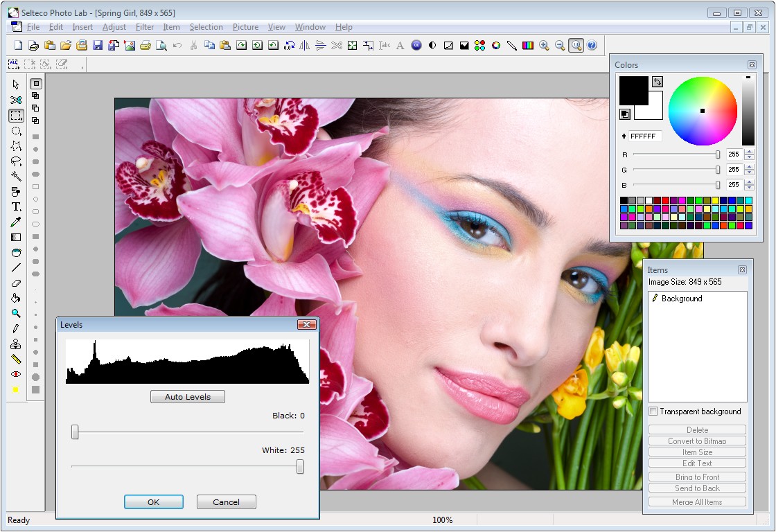The image size is (776, 532).
Task: Click the Save floppy disk icon
Action: pyautogui.click(x=98, y=46)
